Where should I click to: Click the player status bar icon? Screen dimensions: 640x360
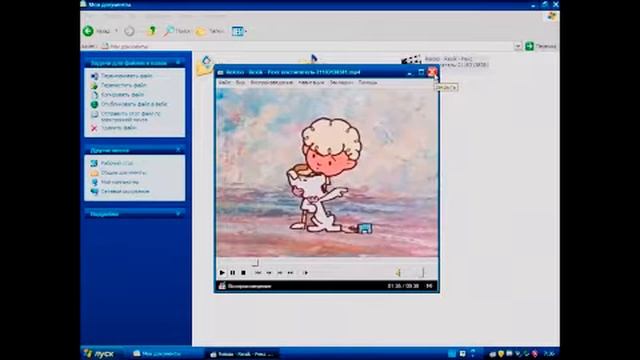[222, 286]
